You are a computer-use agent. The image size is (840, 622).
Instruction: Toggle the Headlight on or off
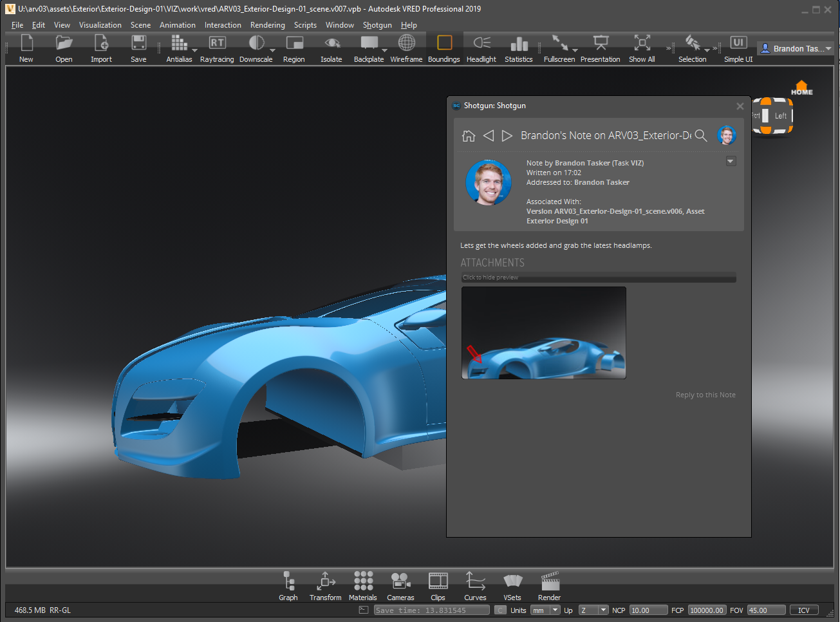(x=481, y=49)
